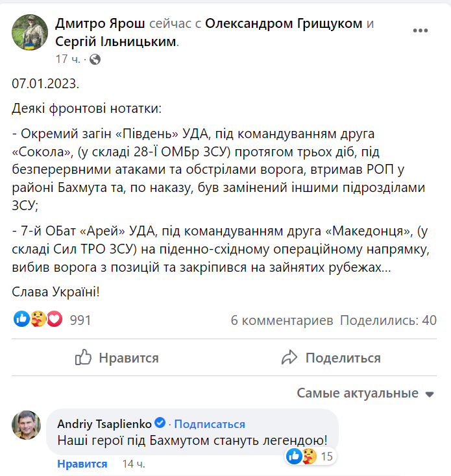Expand Самые актуальные comment sorting dropdown
Image resolution: width=451 pixels, height=476 pixels.
point(365,393)
